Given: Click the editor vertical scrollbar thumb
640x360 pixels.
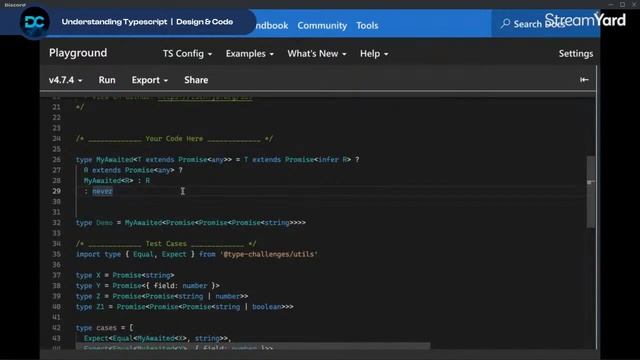Looking at the screenshot, I should (591, 192).
